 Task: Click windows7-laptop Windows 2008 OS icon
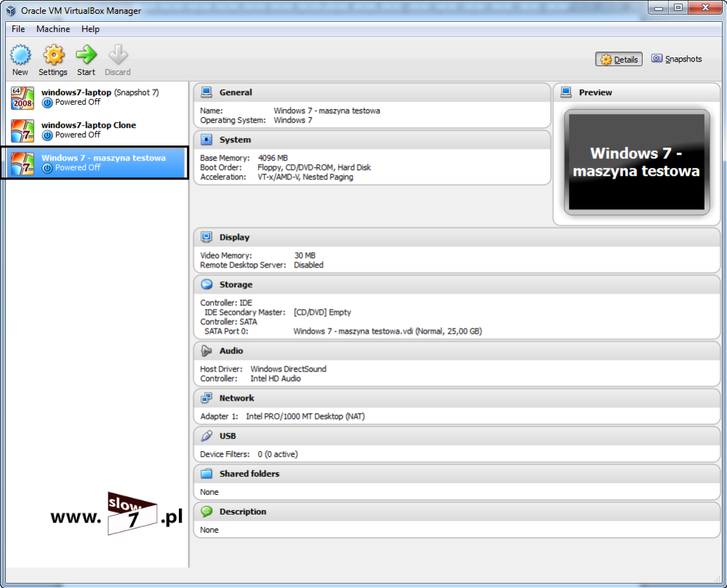tap(23, 98)
